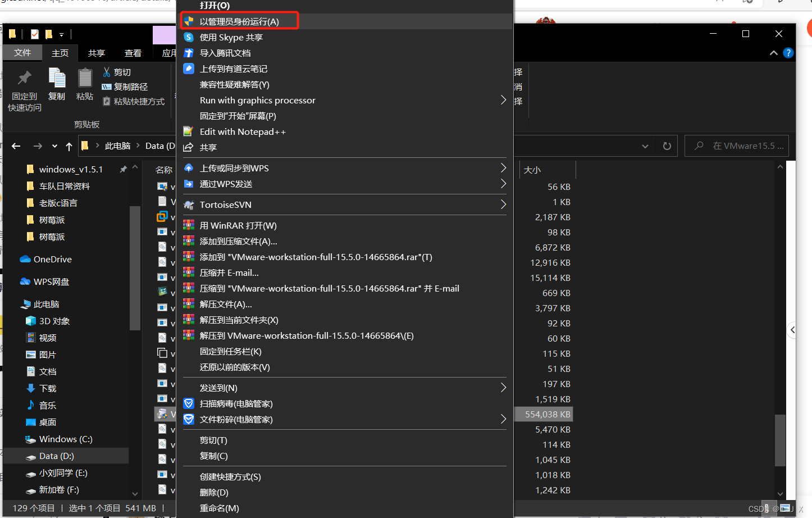Click the 通过WPS发送 icon

click(189, 184)
